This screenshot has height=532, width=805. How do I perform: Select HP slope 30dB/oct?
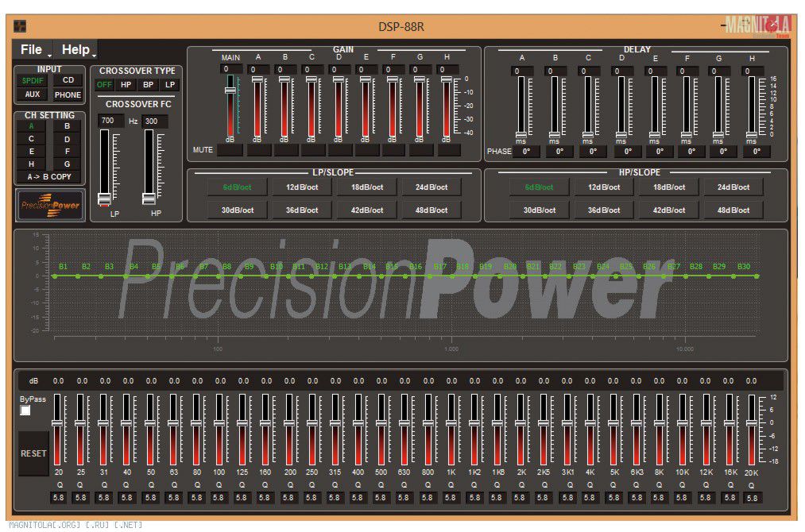coord(539,210)
